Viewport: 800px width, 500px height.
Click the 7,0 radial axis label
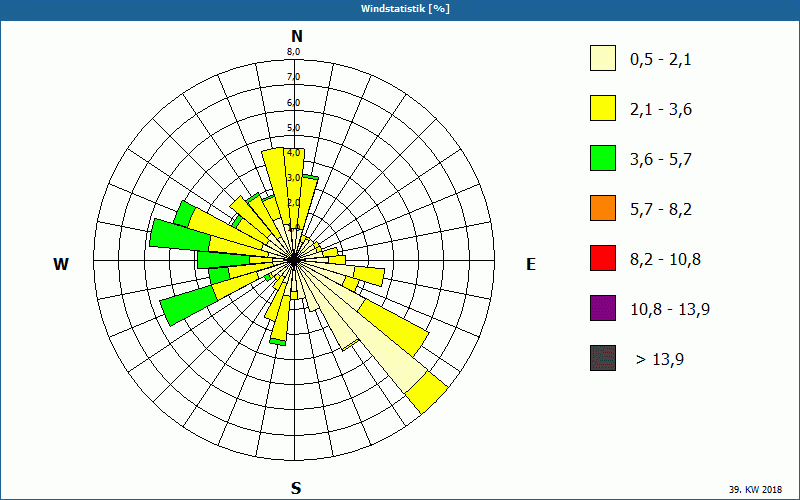click(293, 77)
